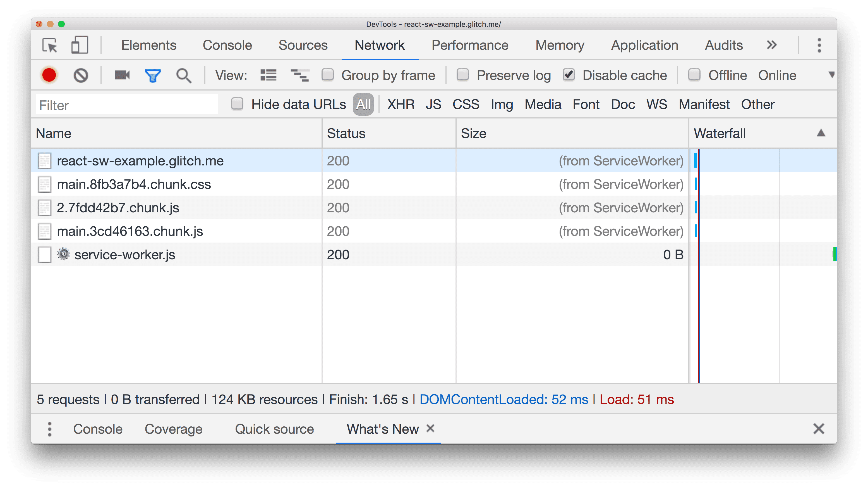Select the list view icon

(x=269, y=75)
